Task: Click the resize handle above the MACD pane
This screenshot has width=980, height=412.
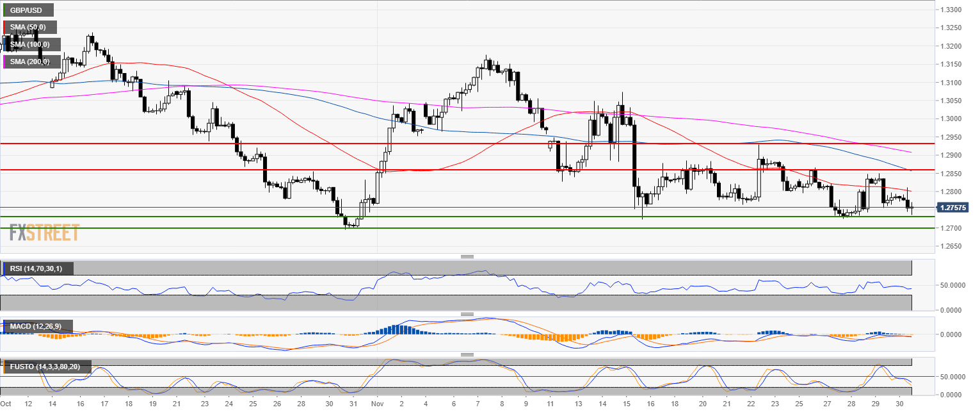Action: click(x=467, y=315)
